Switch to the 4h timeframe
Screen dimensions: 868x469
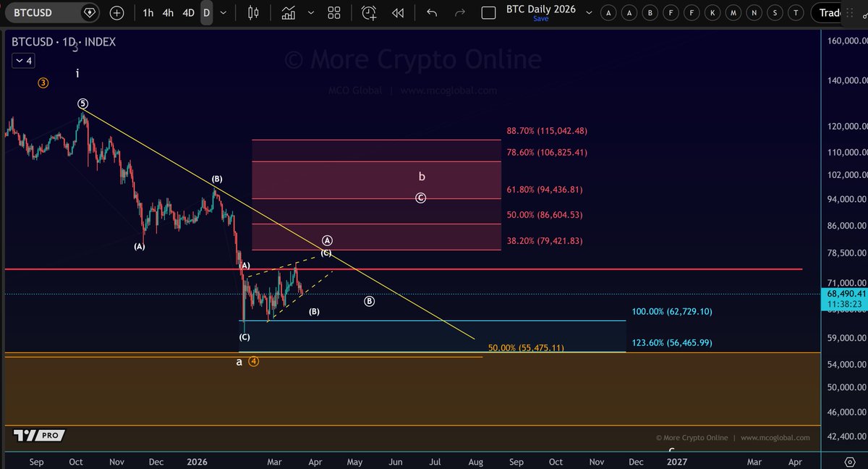click(167, 13)
